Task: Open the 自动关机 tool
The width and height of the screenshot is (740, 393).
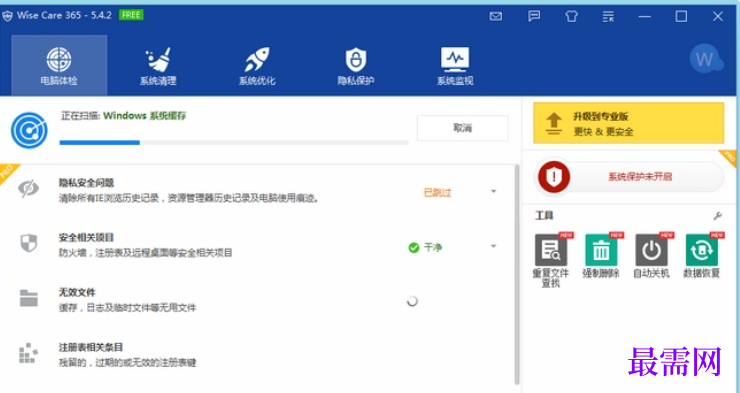Action: tap(651, 256)
